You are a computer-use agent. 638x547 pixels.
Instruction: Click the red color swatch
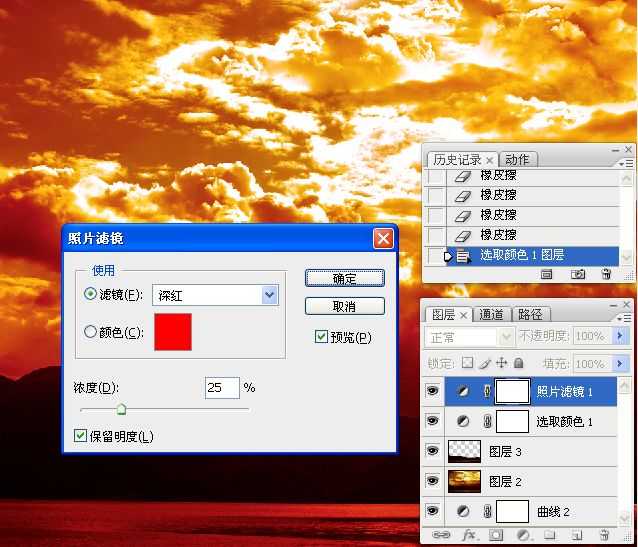pyautogui.click(x=173, y=332)
